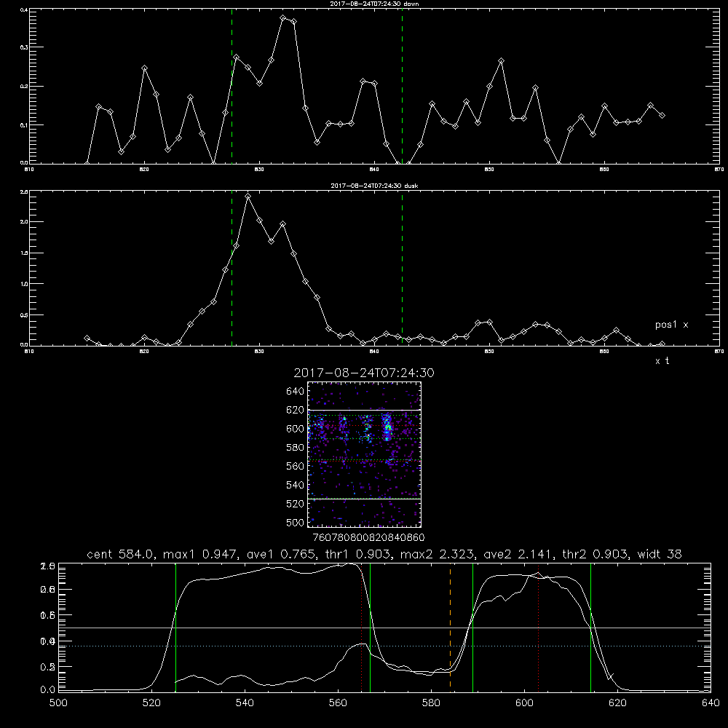Click dusk plot y-axis label 2.0

pos(25,222)
